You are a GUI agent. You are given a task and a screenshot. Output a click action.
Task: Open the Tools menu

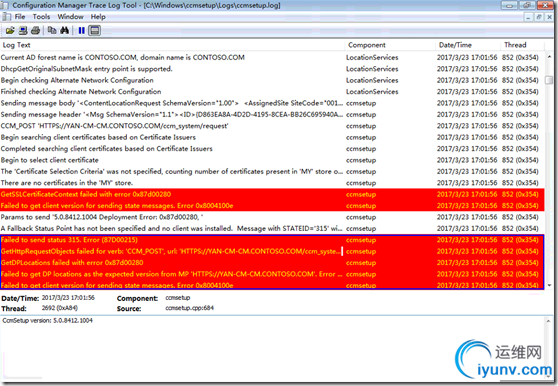pos(41,17)
